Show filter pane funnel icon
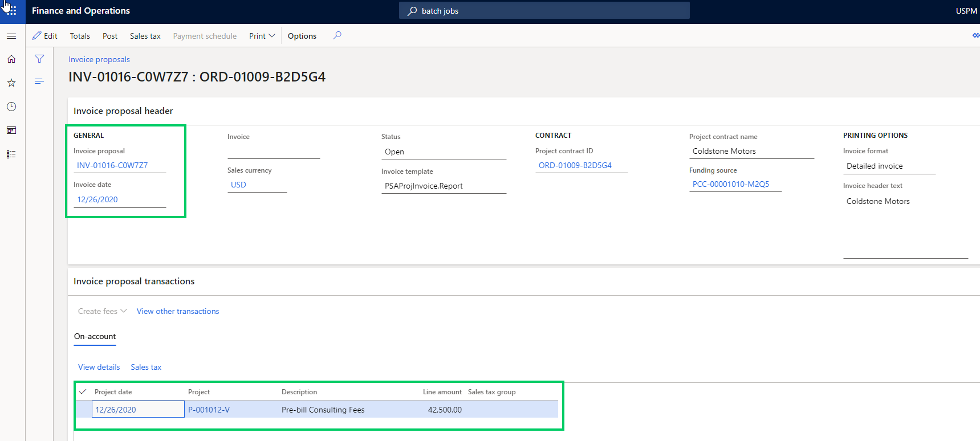 [39, 59]
